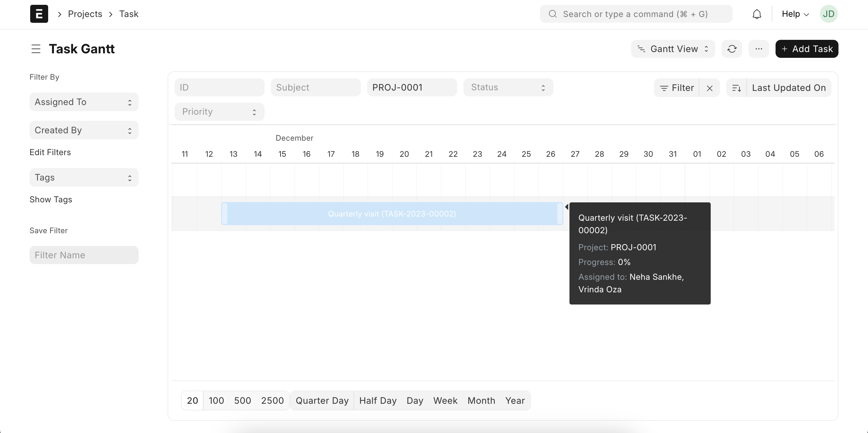Image resolution: width=868 pixels, height=433 pixels.
Task: Switch Gantt to Day view
Action: [x=415, y=401]
